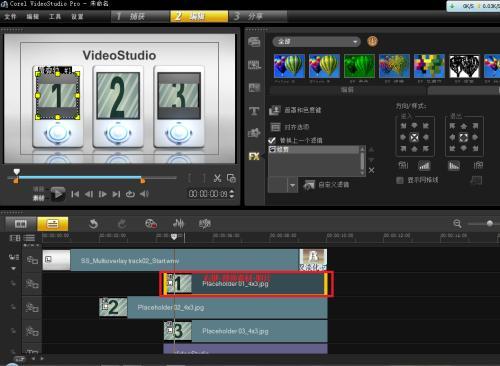Select static center in the Enter grid
Screen dimensions: 500x366
[414, 137]
